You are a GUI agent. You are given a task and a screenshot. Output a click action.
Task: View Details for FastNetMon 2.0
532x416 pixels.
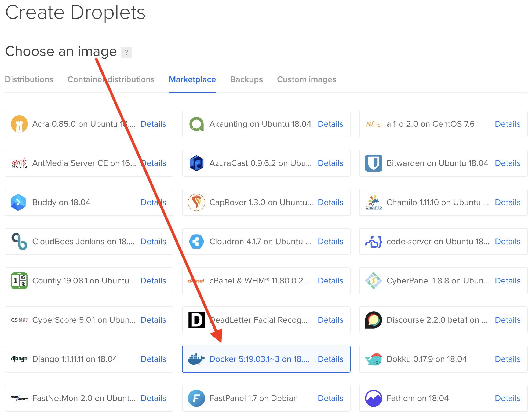coord(153,398)
